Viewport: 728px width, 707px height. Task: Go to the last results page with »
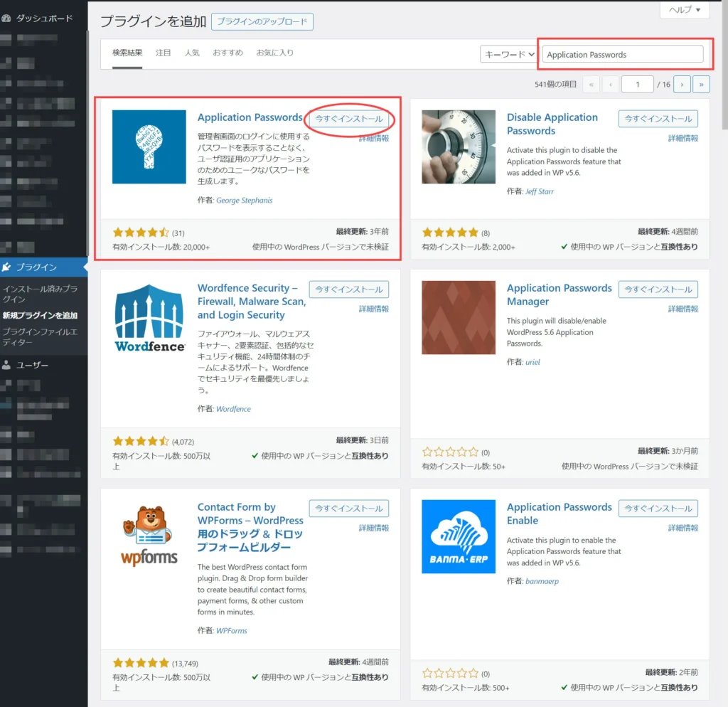click(x=702, y=84)
